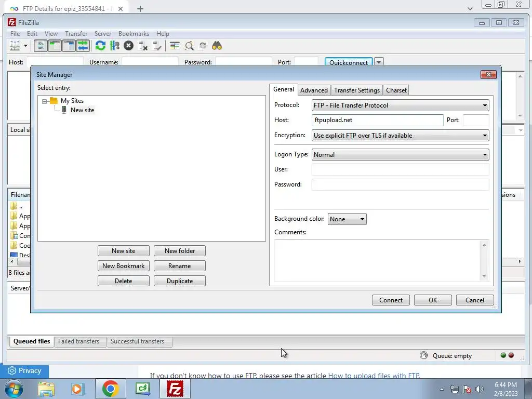532x399 pixels.
Task: Click the Site Manager Password field
Action: pos(401,184)
